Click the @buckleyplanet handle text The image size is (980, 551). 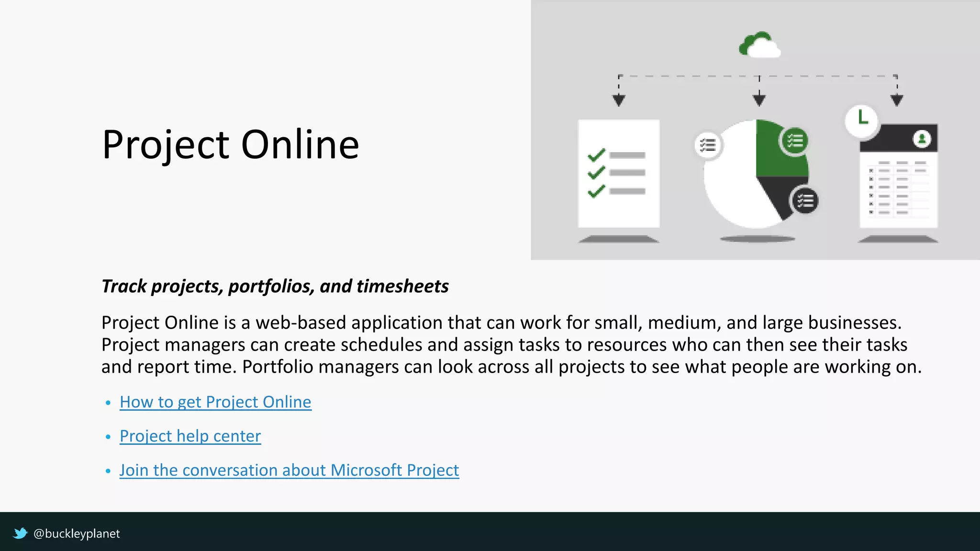[x=77, y=534]
